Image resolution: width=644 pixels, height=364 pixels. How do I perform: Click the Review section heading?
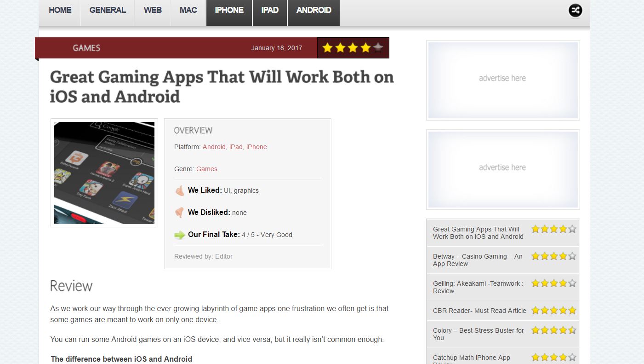(x=71, y=286)
